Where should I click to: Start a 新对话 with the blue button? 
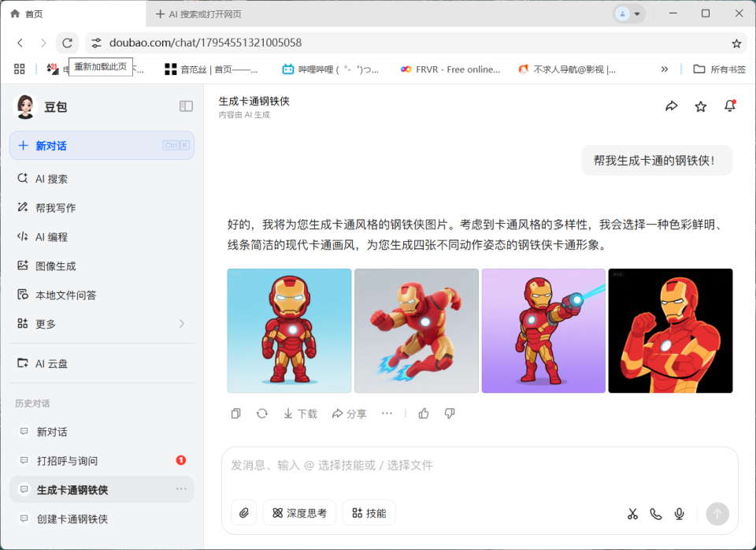pyautogui.click(x=102, y=145)
